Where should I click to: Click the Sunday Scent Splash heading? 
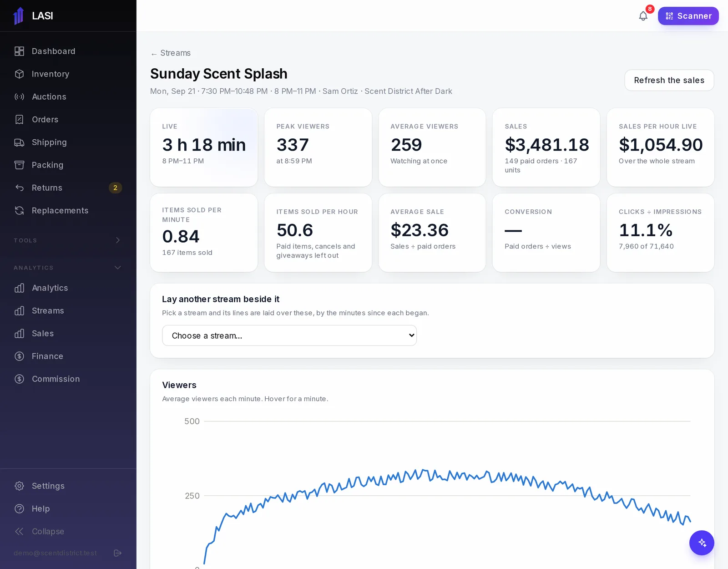coord(219,74)
